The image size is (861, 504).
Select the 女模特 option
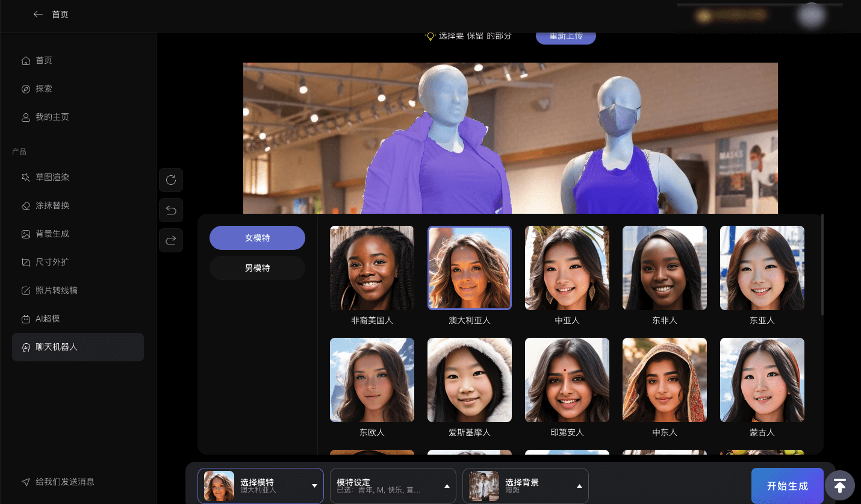pos(257,238)
